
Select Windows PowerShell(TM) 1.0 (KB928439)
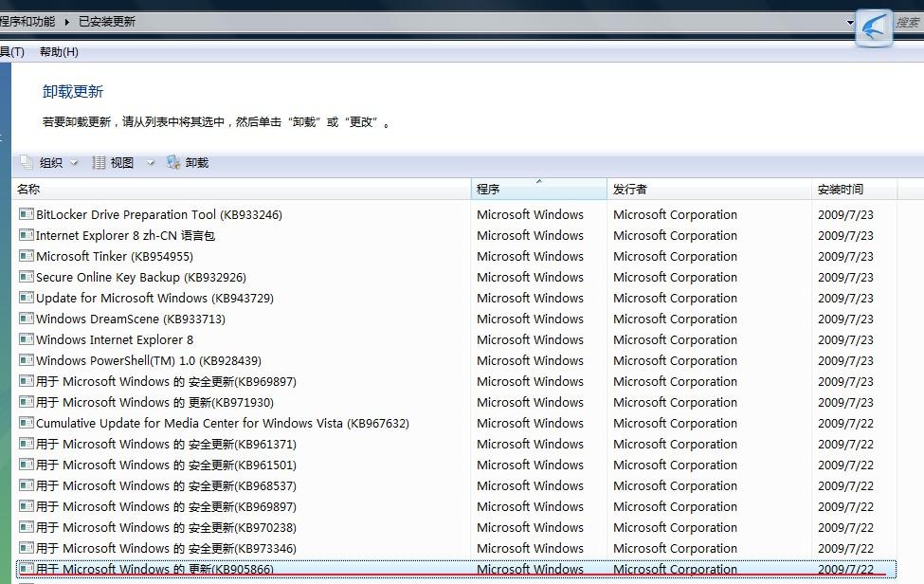point(149,360)
